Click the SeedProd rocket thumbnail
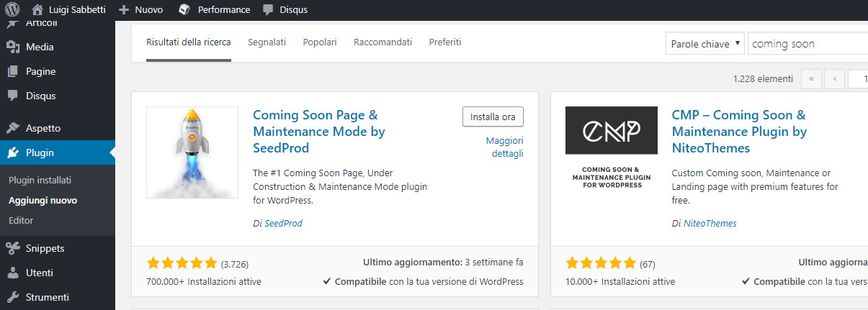Viewport: 868px width, 310px height. click(x=192, y=152)
